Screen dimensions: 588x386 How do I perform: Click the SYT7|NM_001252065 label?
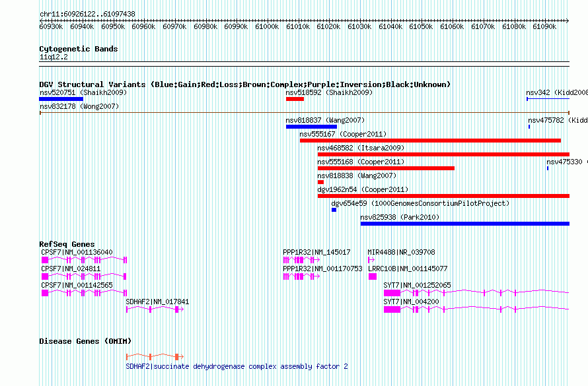pyautogui.click(x=417, y=285)
